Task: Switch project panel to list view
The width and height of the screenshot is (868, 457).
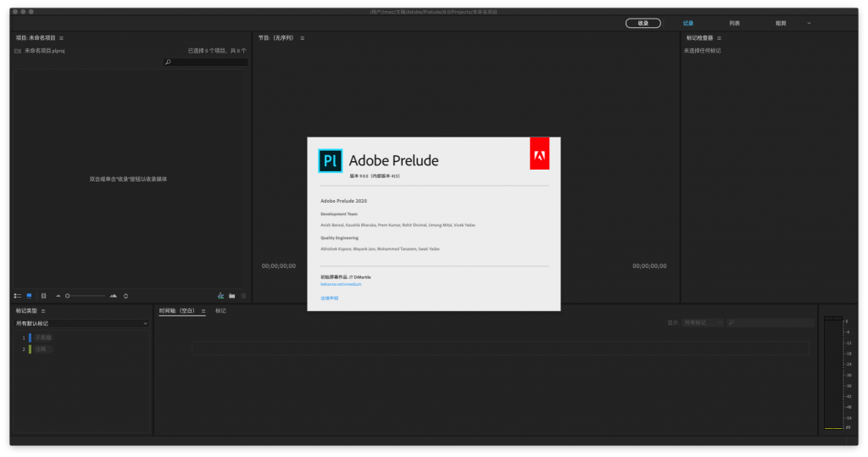Action: click(x=18, y=297)
